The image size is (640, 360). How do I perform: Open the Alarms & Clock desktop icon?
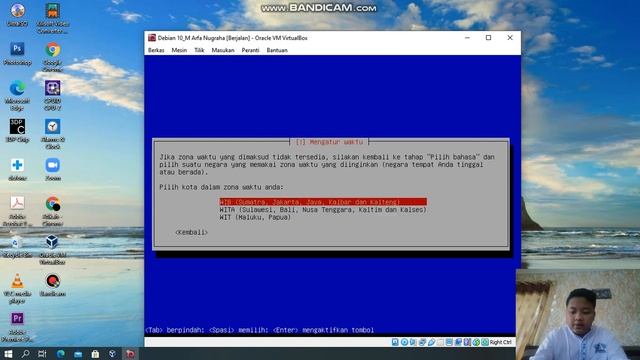coord(53,134)
